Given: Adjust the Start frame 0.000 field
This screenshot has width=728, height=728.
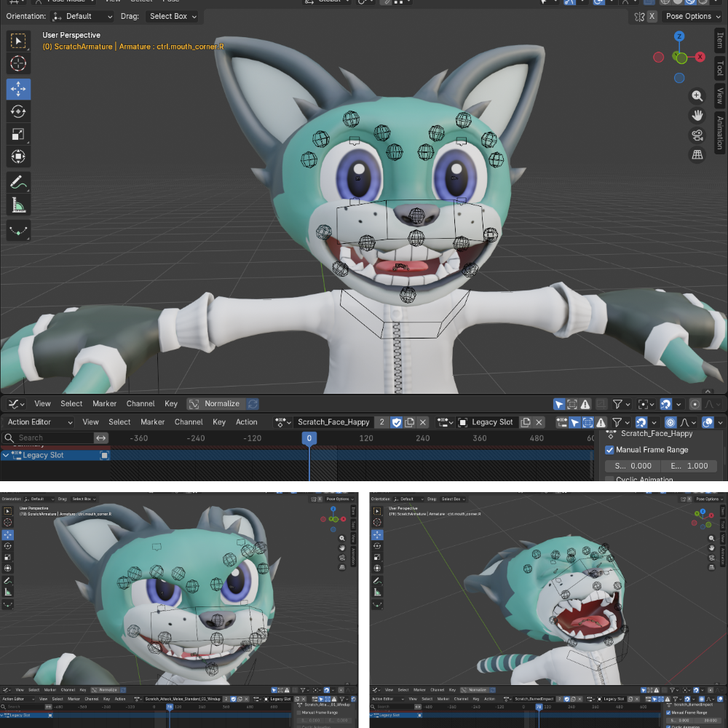Looking at the screenshot, I should click(x=633, y=466).
